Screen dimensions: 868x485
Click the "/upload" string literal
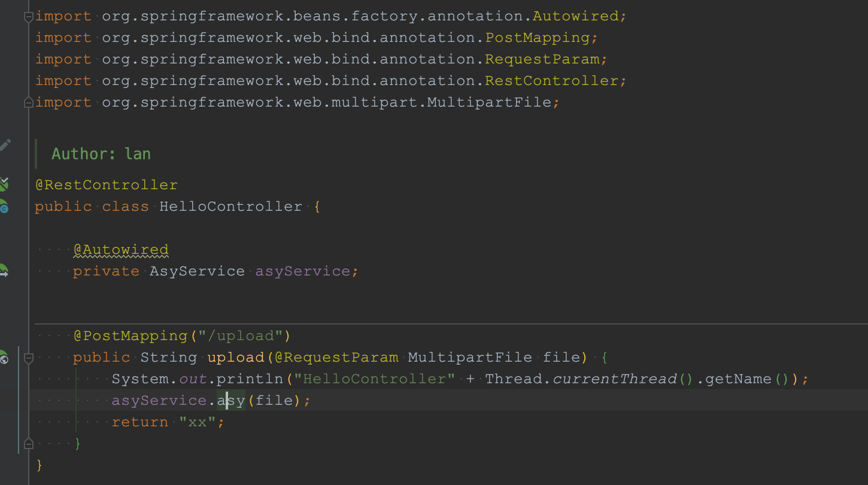point(241,336)
